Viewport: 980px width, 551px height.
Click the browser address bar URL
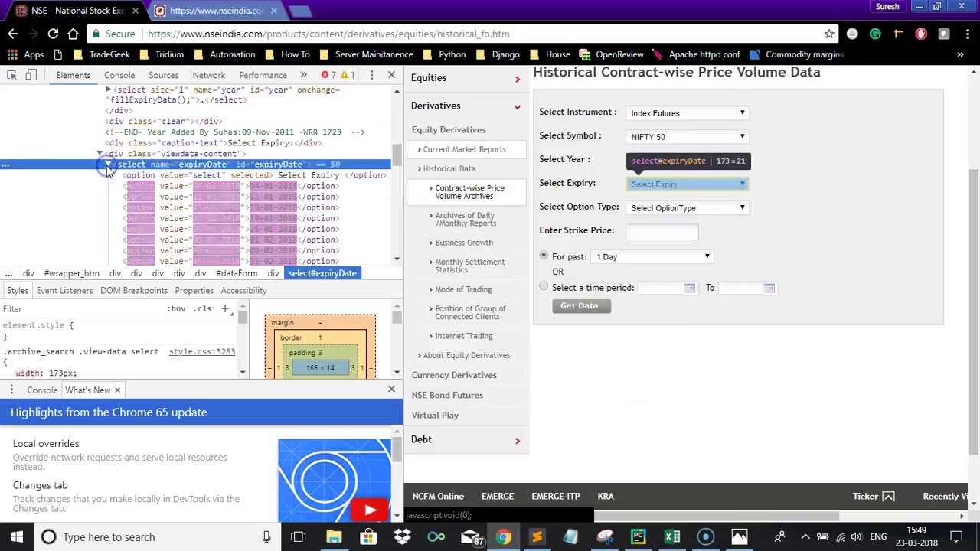(x=328, y=34)
